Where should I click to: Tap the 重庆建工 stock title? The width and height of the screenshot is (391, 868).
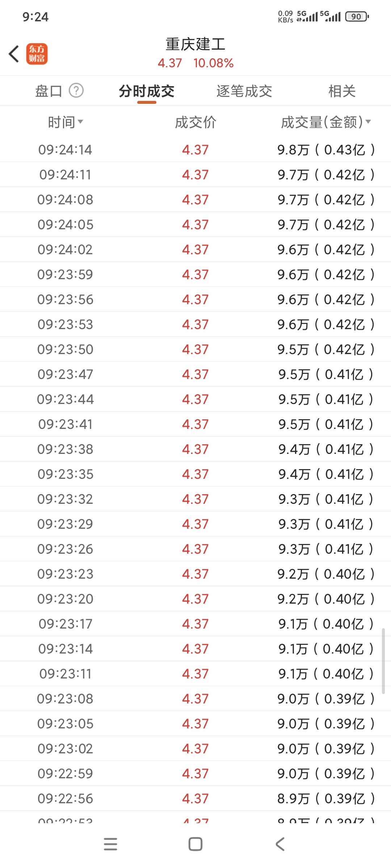point(195,44)
